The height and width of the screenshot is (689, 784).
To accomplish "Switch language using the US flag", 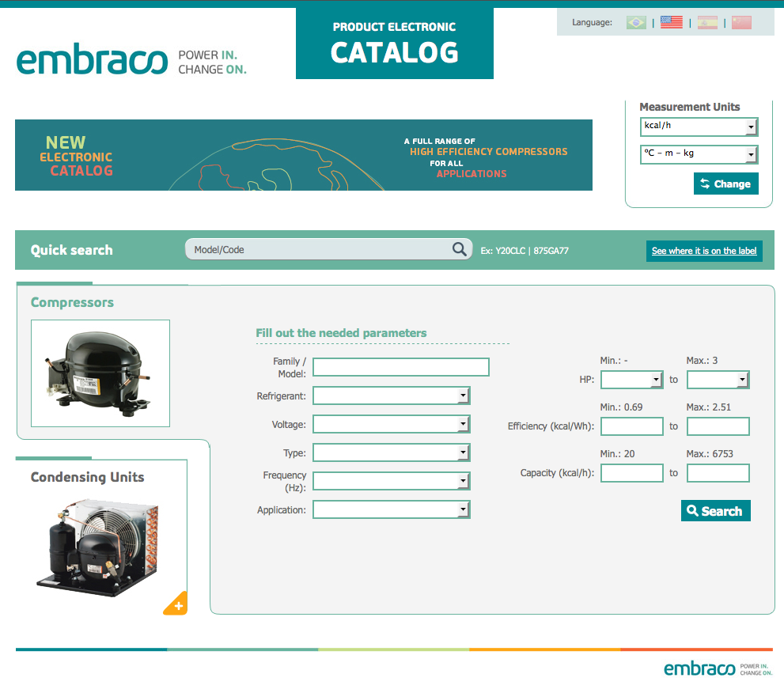I will [x=671, y=22].
